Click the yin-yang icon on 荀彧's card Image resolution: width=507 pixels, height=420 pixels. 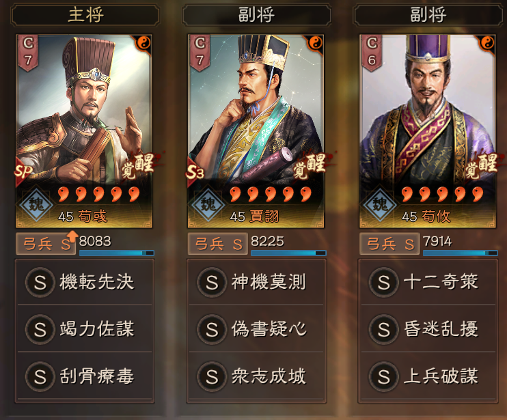(x=143, y=43)
